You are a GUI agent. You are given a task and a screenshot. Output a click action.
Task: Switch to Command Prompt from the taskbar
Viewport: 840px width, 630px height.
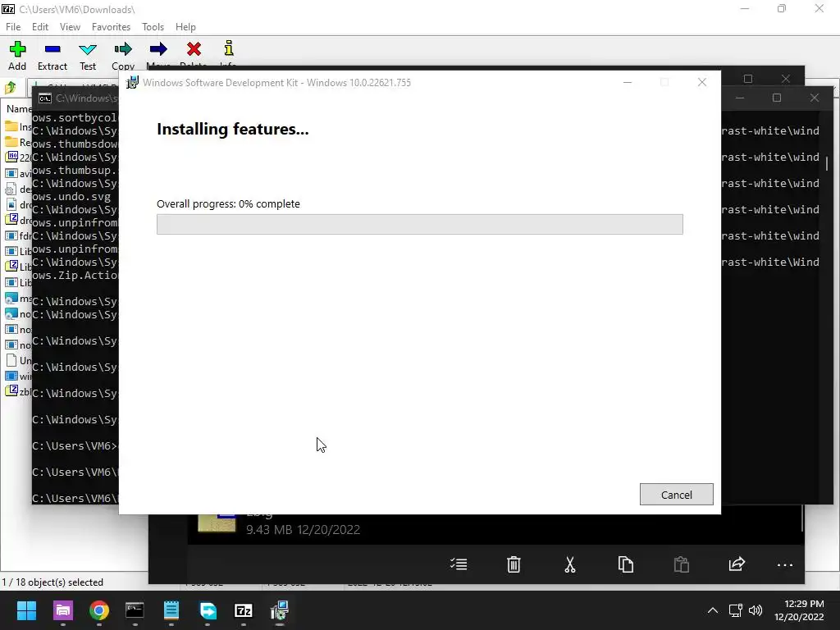135,610
